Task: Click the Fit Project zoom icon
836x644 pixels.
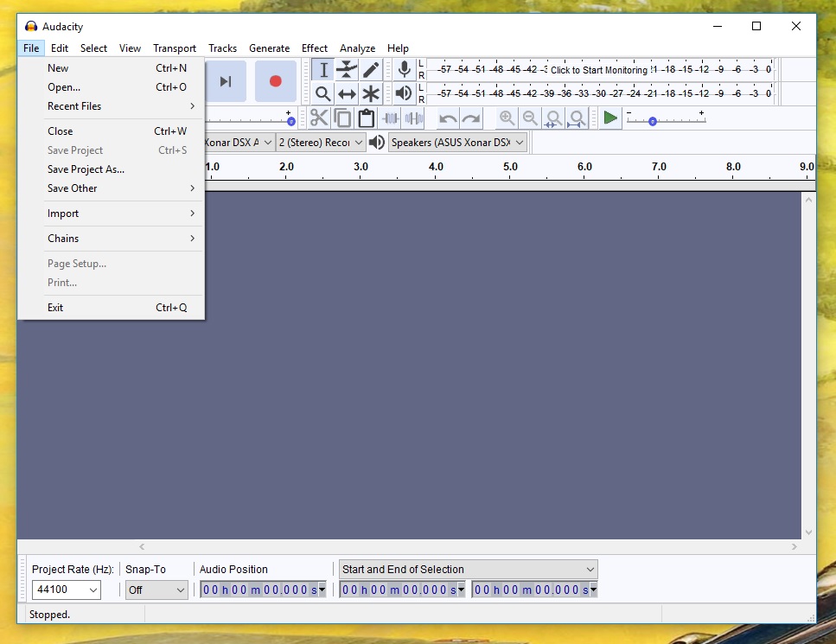Action: pyautogui.click(x=577, y=118)
